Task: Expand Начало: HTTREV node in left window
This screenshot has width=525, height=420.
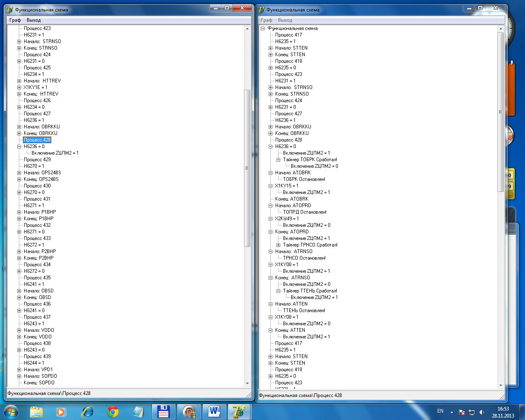Action: point(19,81)
